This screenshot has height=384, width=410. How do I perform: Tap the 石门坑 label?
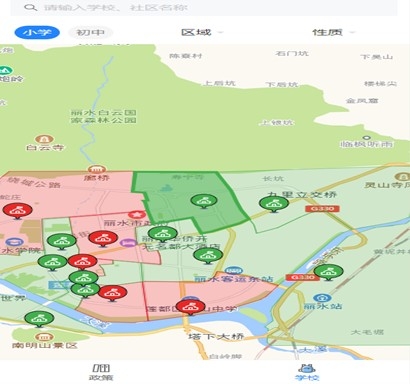[x=292, y=54]
